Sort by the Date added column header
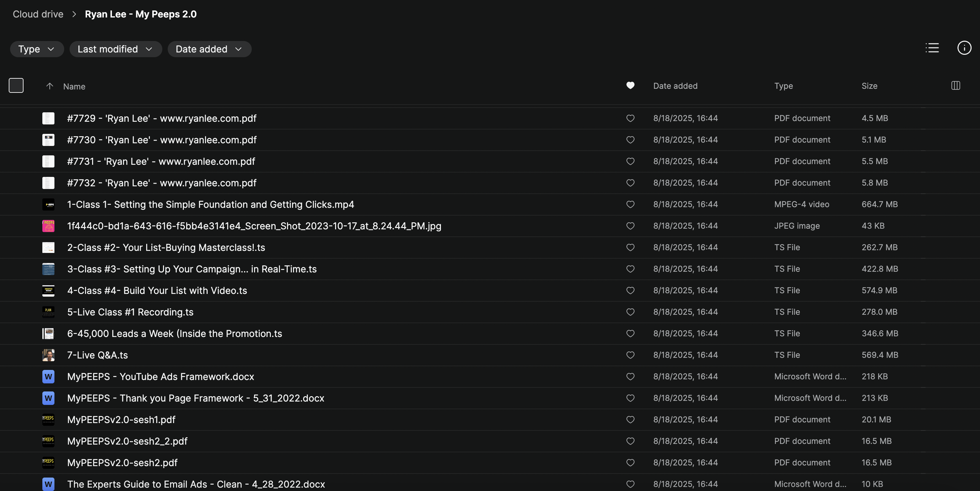Image resolution: width=980 pixels, height=491 pixels. tap(675, 86)
